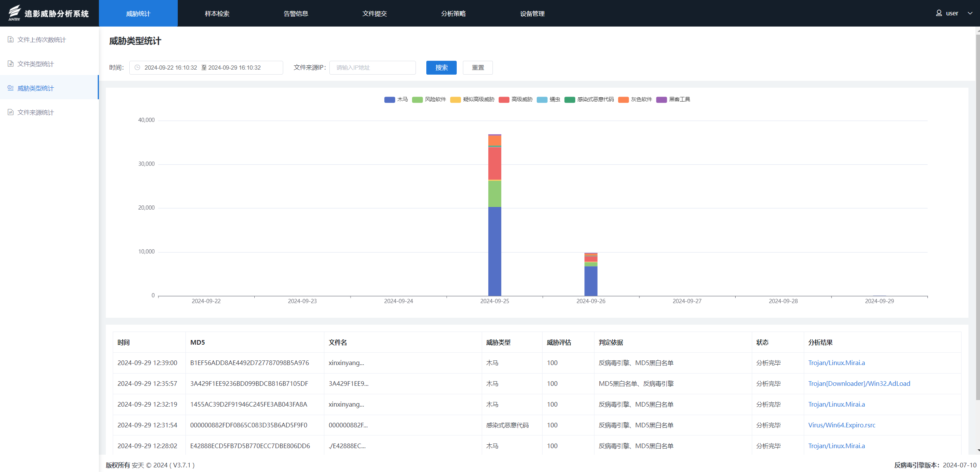The height and width of the screenshot is (472, 980).
Task: Click the 重置 button
Action: (478, 68)
